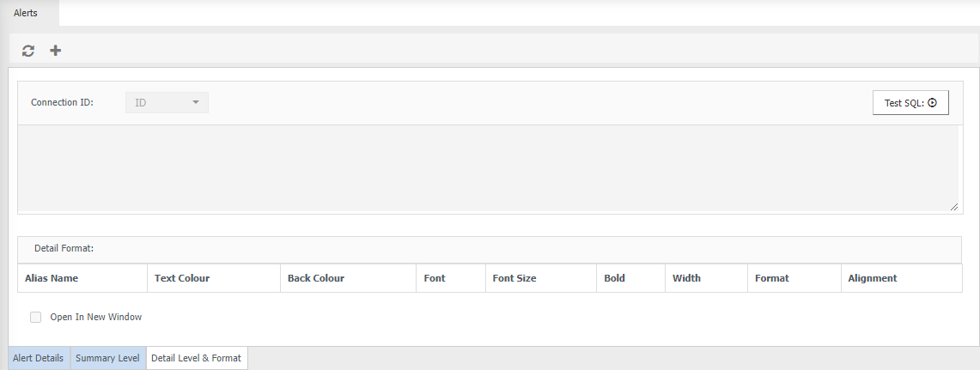The width and height of the screenshot is (980, 370).
Task: Switch to the Summary Level tab
Action: [x=107, y=358]
